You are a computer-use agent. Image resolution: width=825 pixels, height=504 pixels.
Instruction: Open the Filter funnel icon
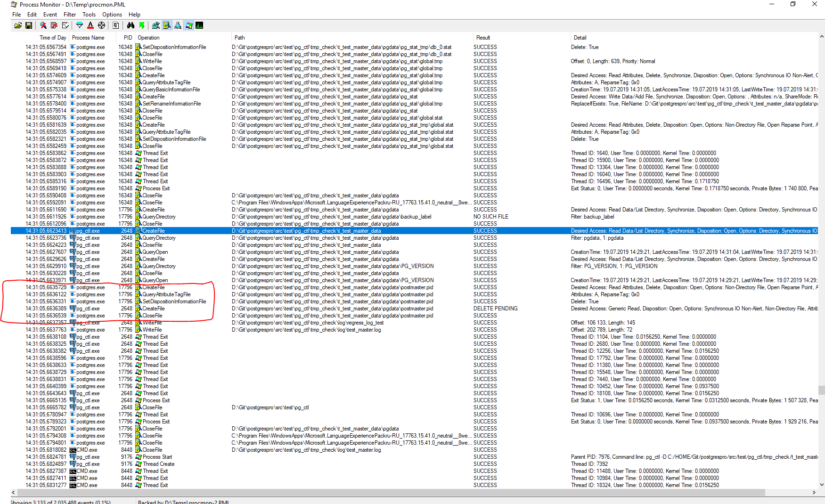80,25
